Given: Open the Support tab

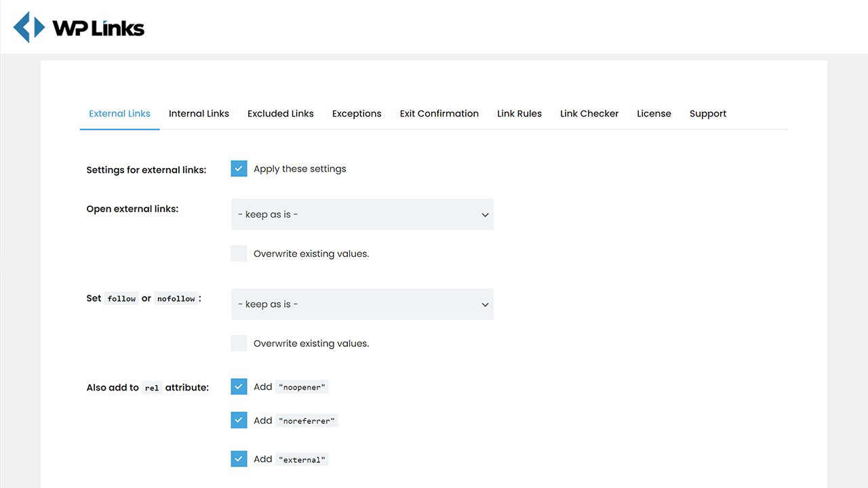Looking at the screenshot, I should click(707, 114).
